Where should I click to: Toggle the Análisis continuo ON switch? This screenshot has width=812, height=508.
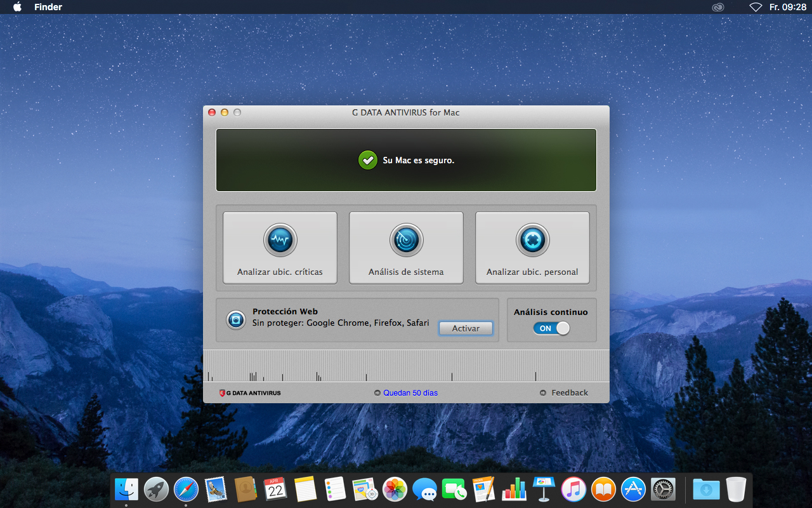551,328
